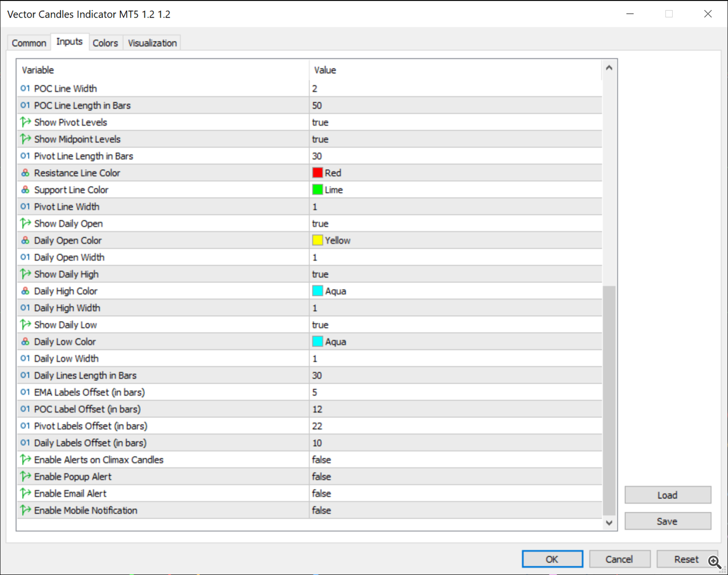Screen dimensions: 728x575
Task: Click the Pivot Labels Offset value 22
Action: click(x=317, y=426)
